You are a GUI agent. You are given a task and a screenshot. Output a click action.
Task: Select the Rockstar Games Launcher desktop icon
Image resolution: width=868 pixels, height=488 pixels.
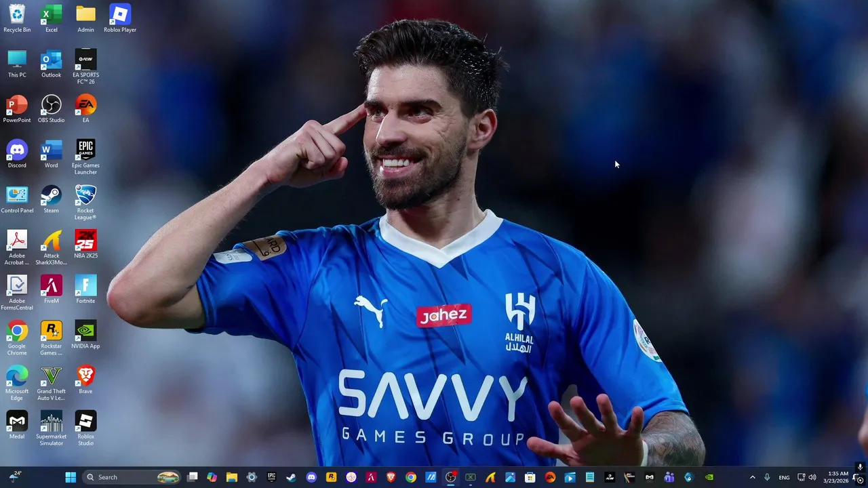click(x=52, y=338)
